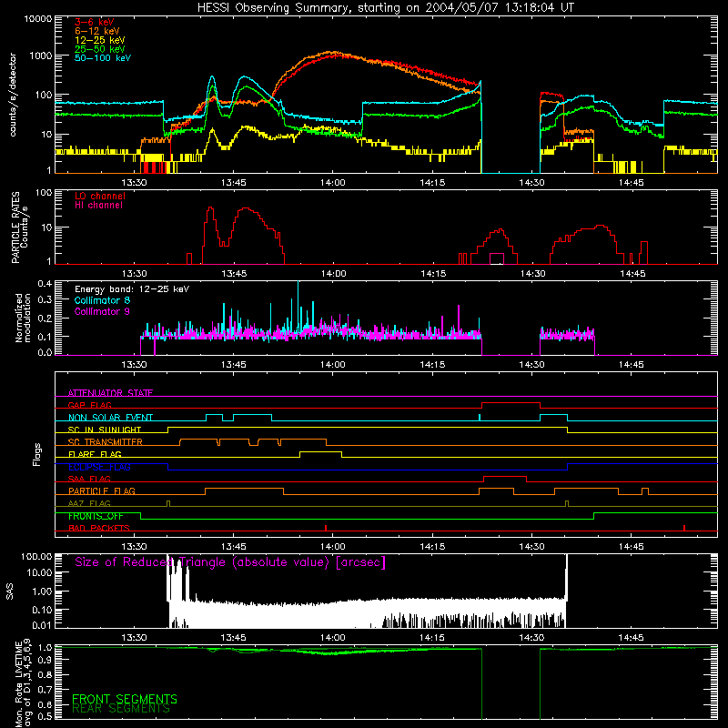This screenshot has width=728, height=728.
Task: Click the yellow 12-25 keV legend label
Action: 100,40
